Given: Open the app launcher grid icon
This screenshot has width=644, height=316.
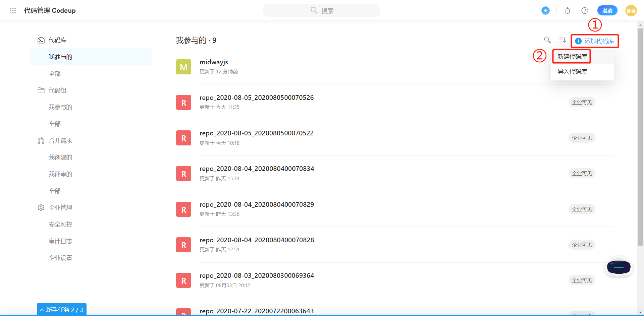Looking at the screenshot, I should [x=13, y=11].
